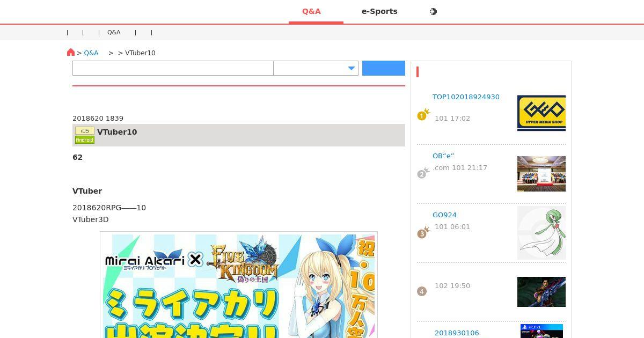Open ranking article GO924
Image resolution: width=644 pixels, height=338 pixels.
pos(444,215)
